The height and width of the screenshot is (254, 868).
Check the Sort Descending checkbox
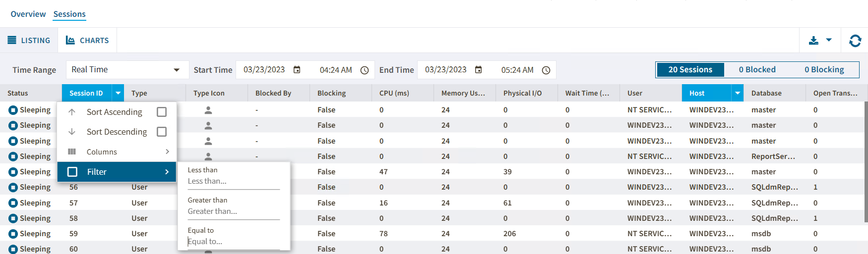point(162,132)
